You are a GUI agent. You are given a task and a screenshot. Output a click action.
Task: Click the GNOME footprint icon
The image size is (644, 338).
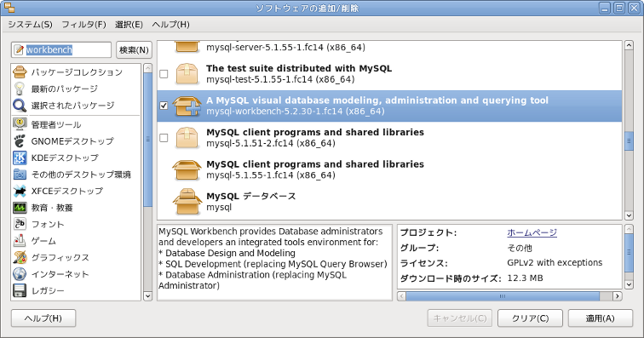(20, 140)
